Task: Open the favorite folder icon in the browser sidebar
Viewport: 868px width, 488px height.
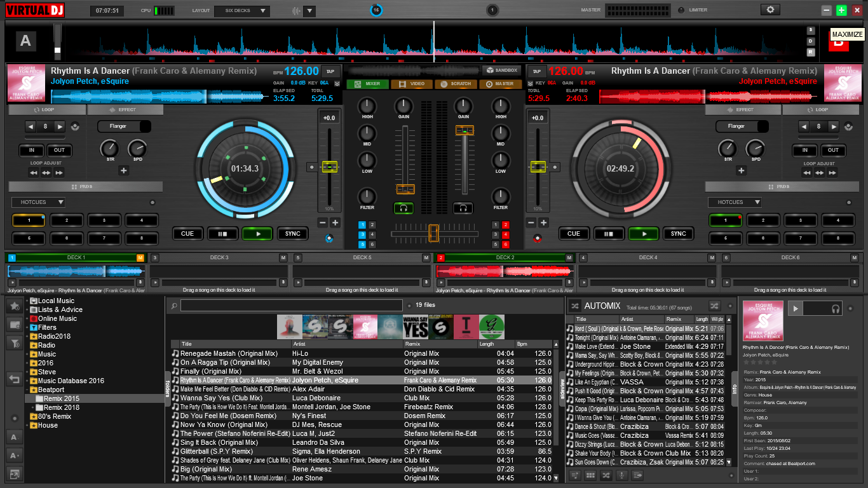Action: coord(14,306)
